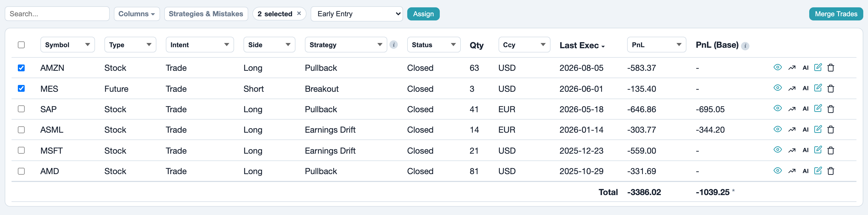Open the Side filter dropdown

pos(269,45)
